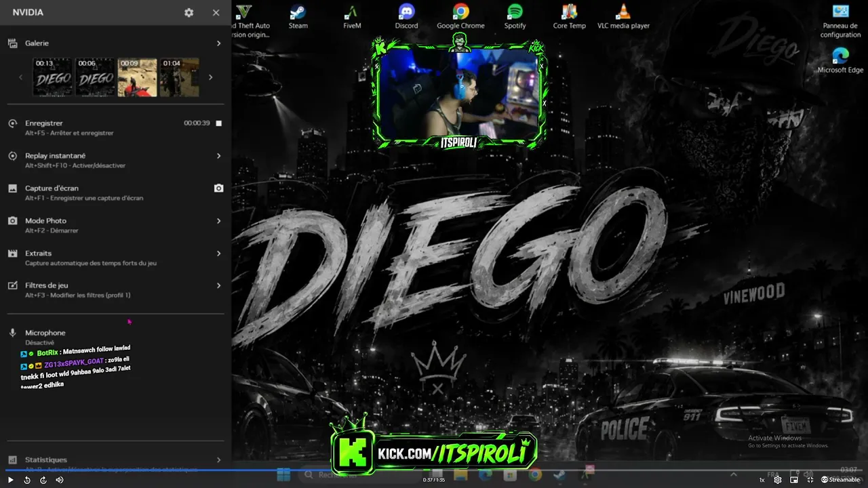
Task: Open the Streamable logo link
Action: pyautogui.click(x=840, y=480)
